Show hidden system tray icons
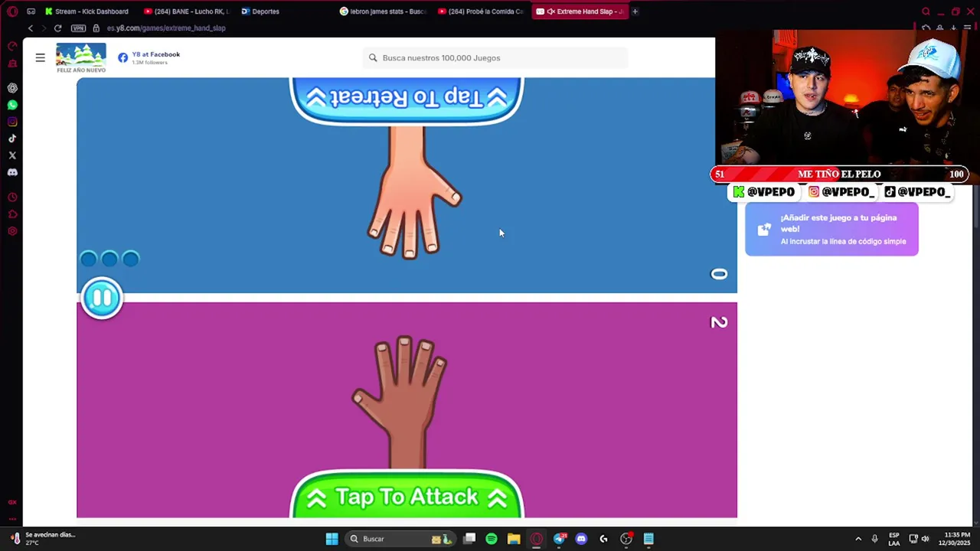This screenshot has width=980, height=551. [858, 539]
